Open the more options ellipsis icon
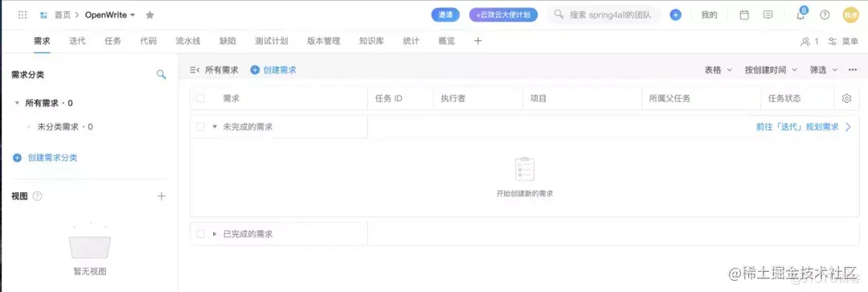This screenshot has height=292, width=868. click(853, 70)
